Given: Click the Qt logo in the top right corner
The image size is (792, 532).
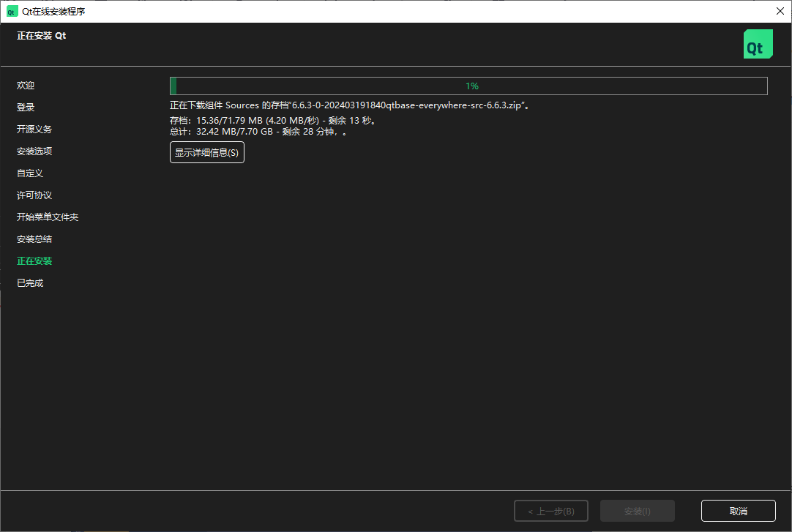Looking at the screenshot, I should click(x=758, y=43).
